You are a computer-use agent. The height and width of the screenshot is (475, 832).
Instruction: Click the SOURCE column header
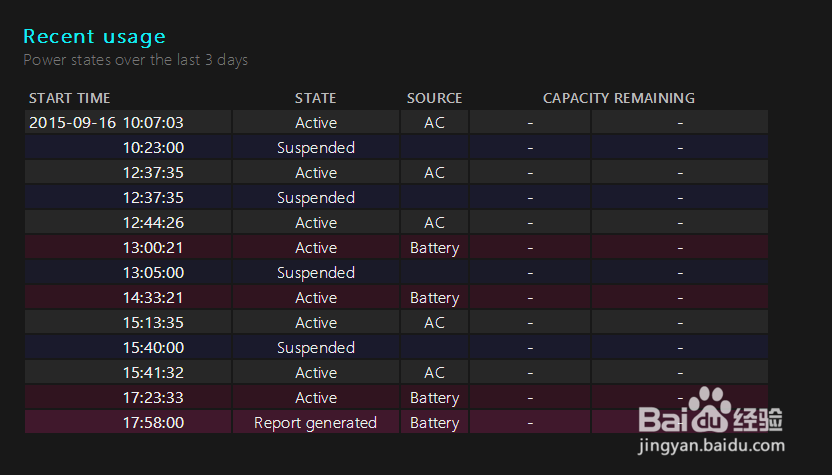(x=434, y=98)
